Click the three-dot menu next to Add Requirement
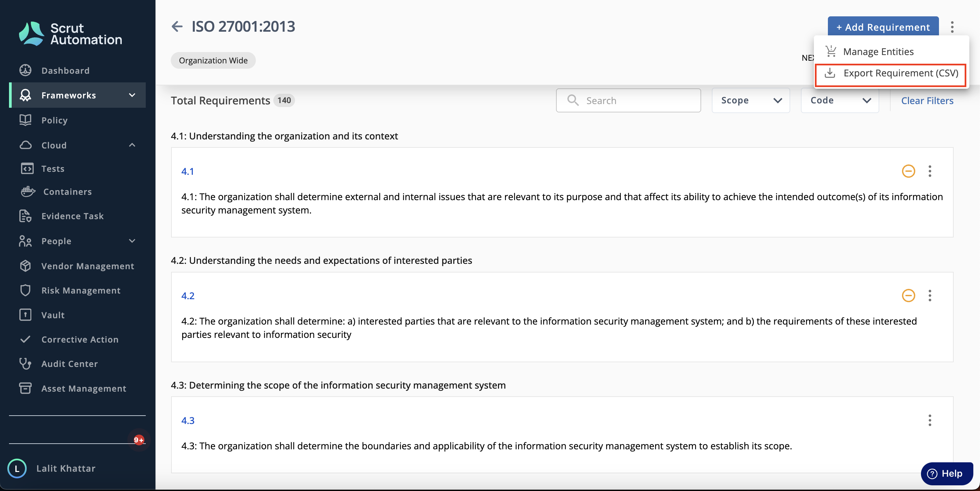Image resolution: width=980 pixels, height=491 pixels. click(x=952, y=27)
